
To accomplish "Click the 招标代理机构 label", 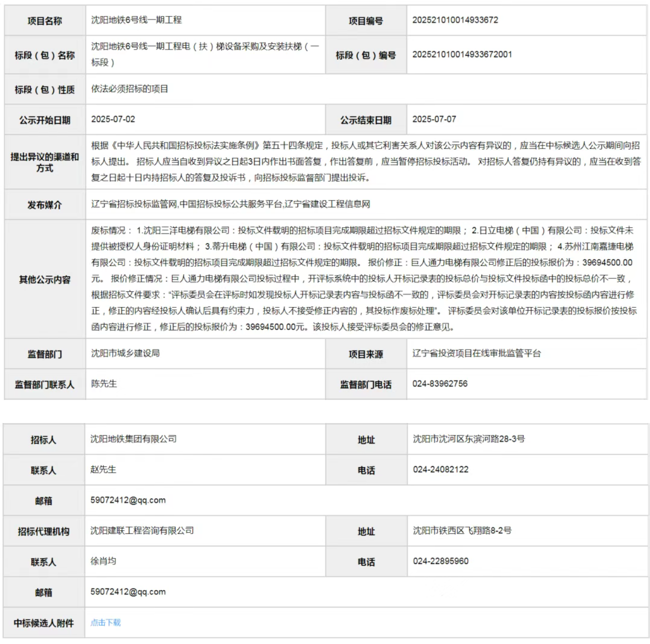I will [x=43, y=531].
